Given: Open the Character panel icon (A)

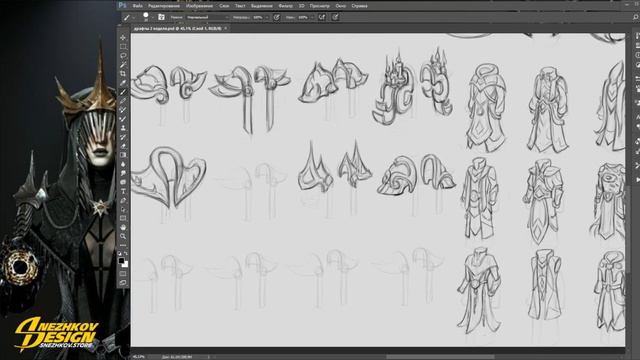Looking at the screenshot, I should pyautogui.click(x=637, y=117).
